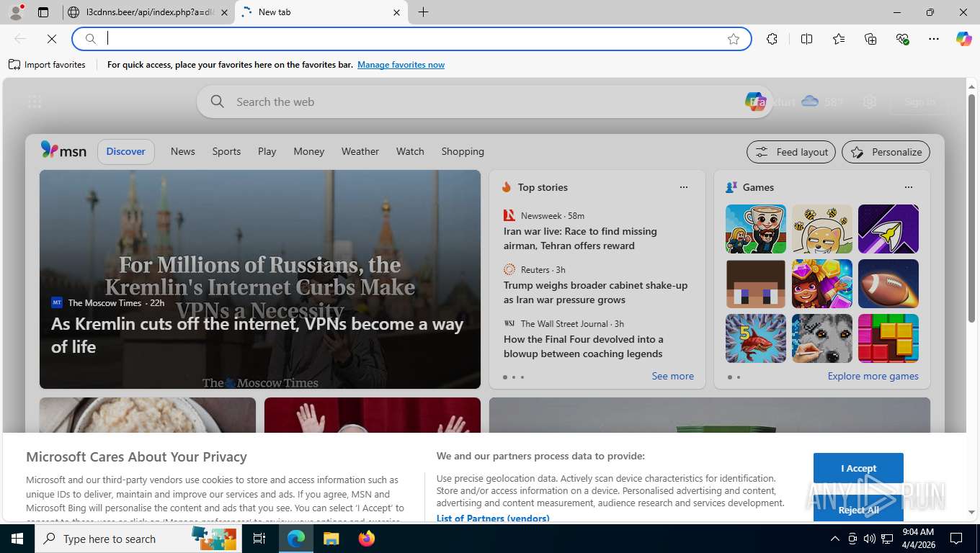Add this page to favorites star
980x553 pixels.
734,39
